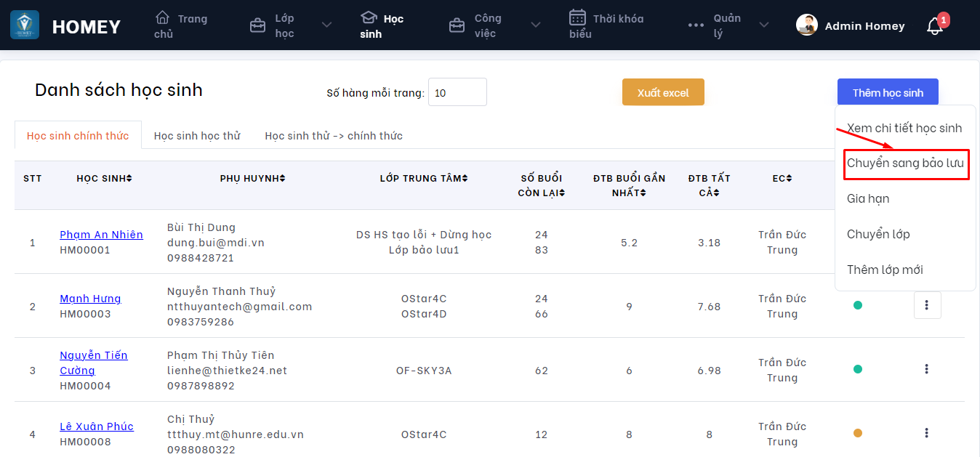Viewport: 980px width, 457px height.
Task: Go to Trang chủ home icon
Action: pos(163,17)
